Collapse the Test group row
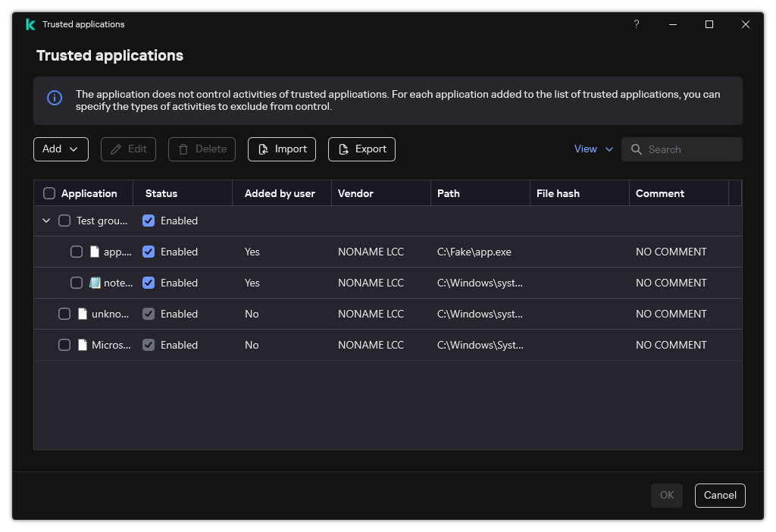 [x=46, y=220]
